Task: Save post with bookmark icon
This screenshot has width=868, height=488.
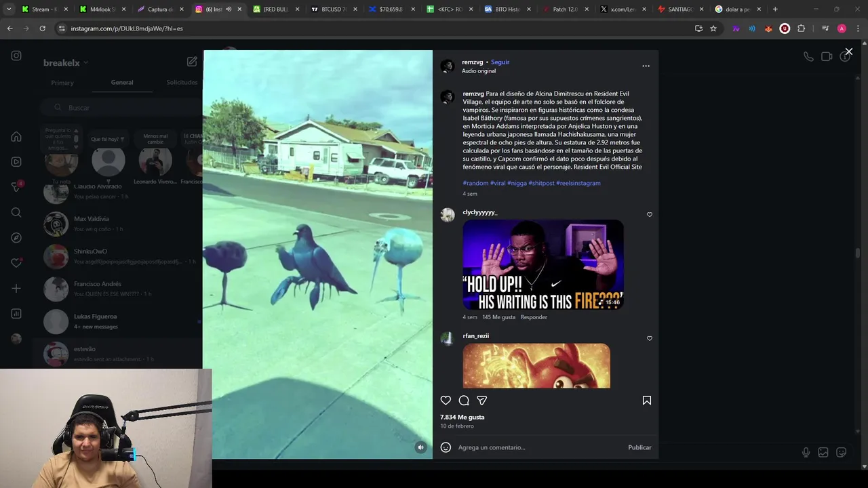Action: click(x=647, y=401)
